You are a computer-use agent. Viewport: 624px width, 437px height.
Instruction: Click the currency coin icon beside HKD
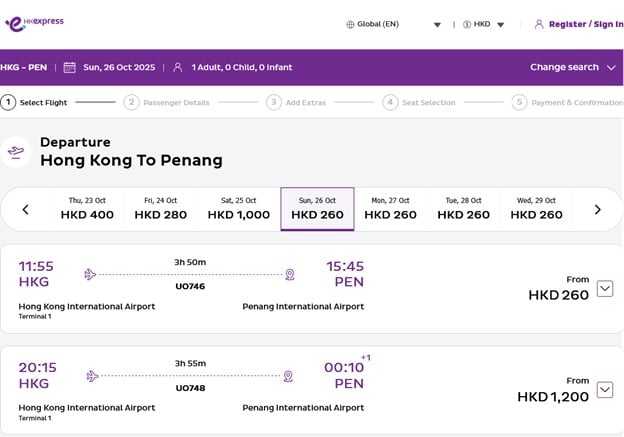(467, 24)
